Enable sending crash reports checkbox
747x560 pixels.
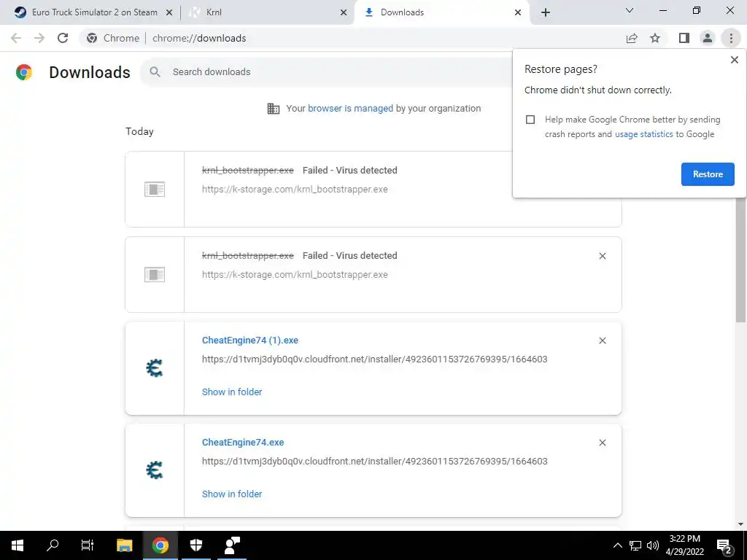tap(530, 120)
